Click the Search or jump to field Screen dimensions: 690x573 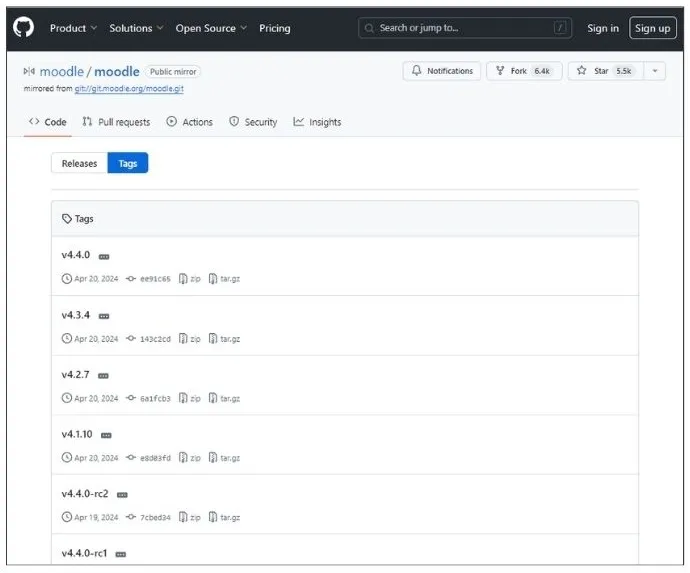point(465,28)
